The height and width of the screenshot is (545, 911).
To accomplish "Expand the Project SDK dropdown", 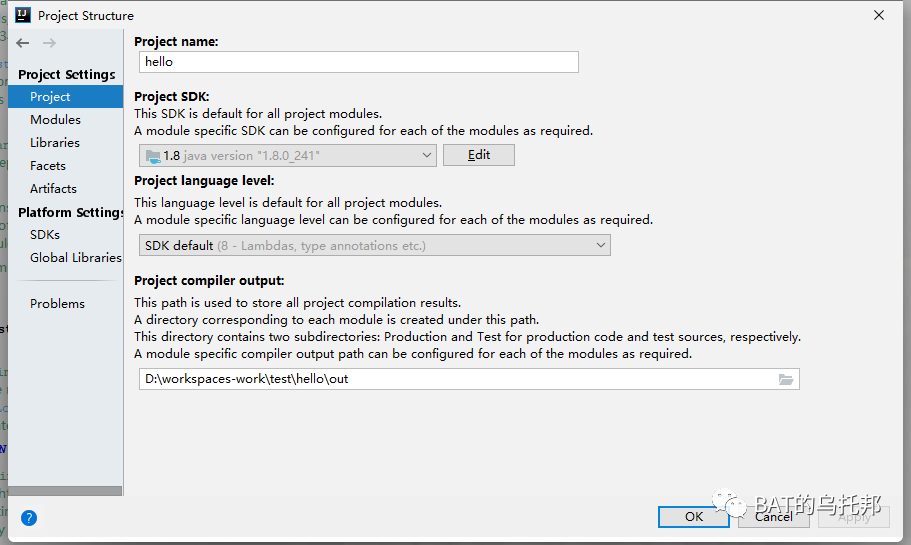I will click(x=288, y=156).
